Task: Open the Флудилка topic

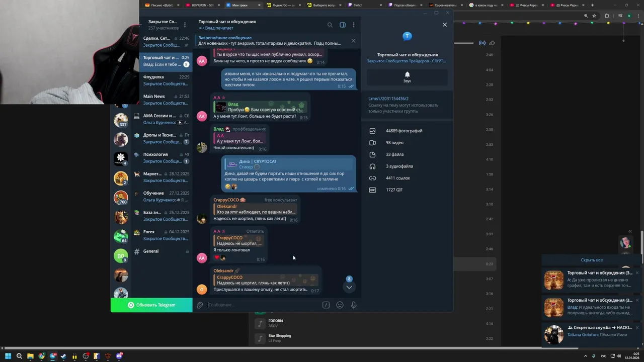Action: pos(166,80)
